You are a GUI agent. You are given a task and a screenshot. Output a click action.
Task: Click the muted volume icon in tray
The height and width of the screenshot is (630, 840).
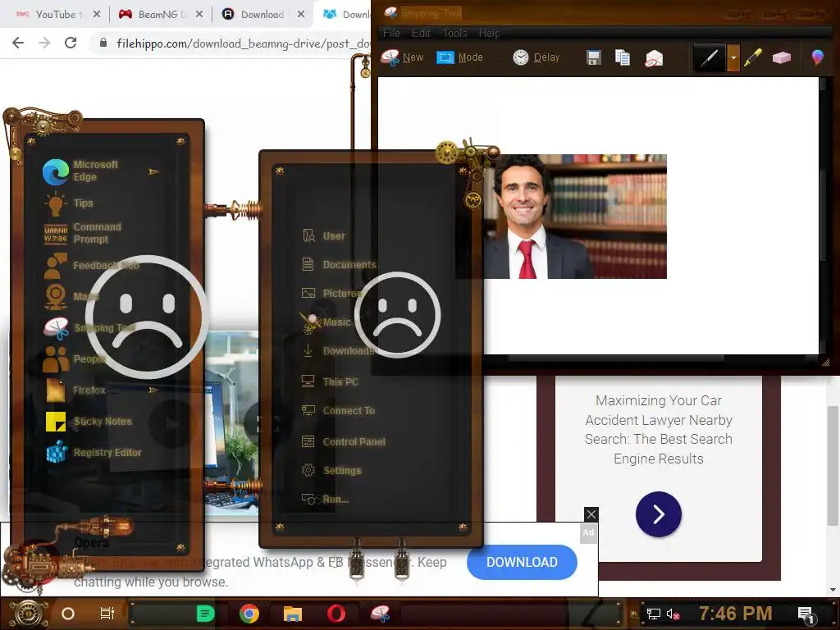pyautogui.click(x=673, y=614)
